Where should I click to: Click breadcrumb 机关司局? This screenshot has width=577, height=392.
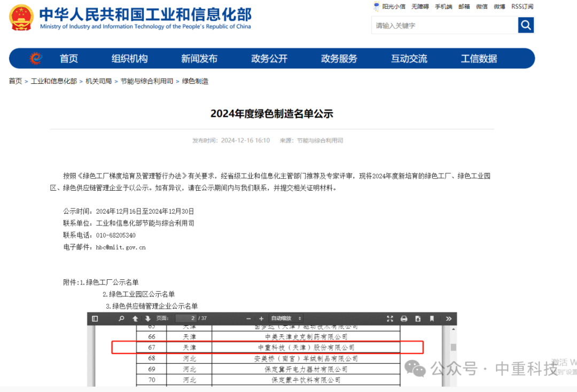coord(99,81)
